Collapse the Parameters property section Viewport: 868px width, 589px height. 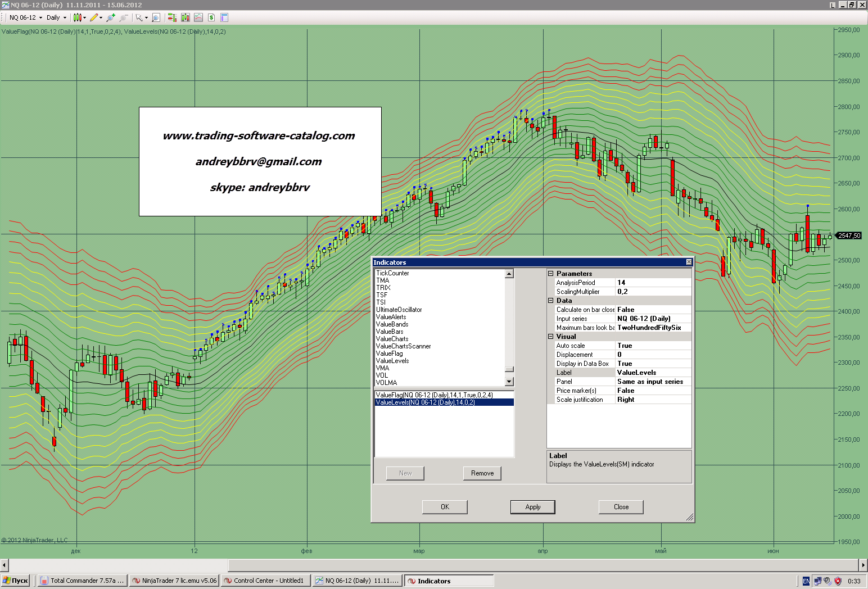(x=551, y=274)
